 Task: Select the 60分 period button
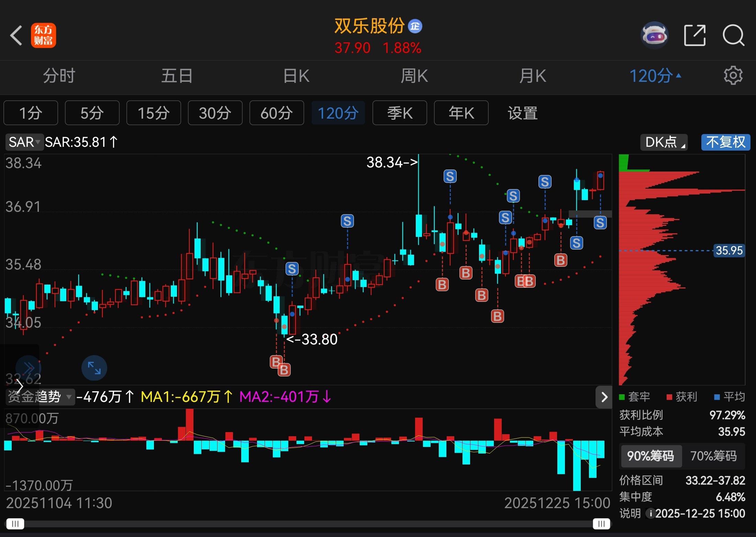click(276, 113)
